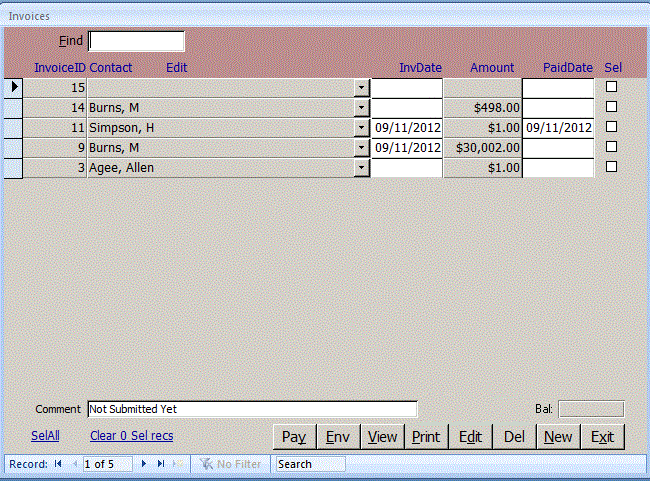Viewport: 650px width, 481px height.
Task: Go to next record navigation arrow
Action: 144,464
